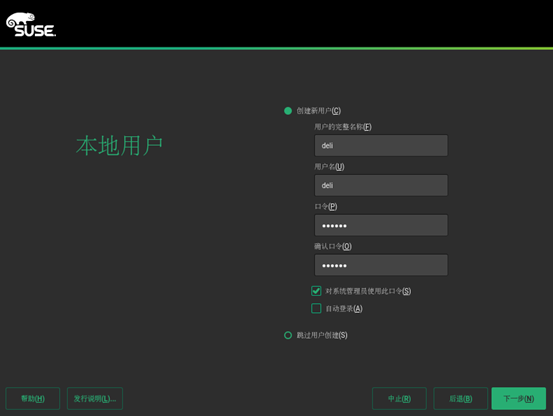Click the 本地用户 page heading

[119, 146]
